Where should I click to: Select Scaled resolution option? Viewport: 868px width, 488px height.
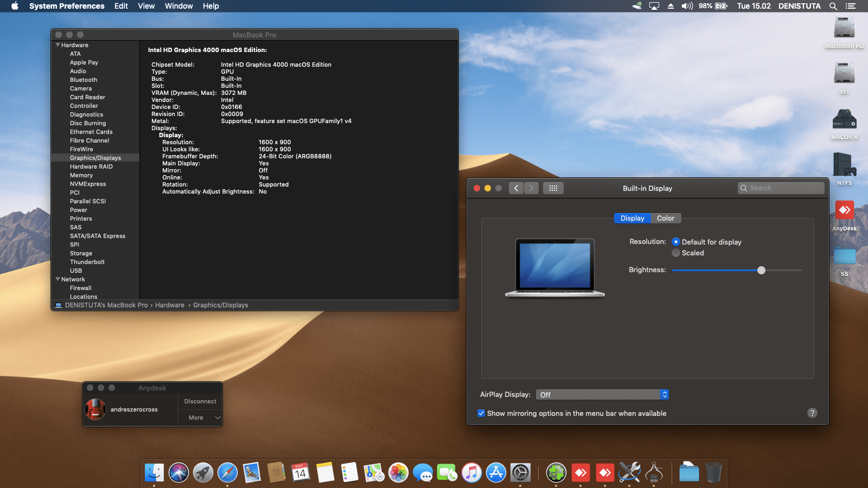(x=676, y=253)
